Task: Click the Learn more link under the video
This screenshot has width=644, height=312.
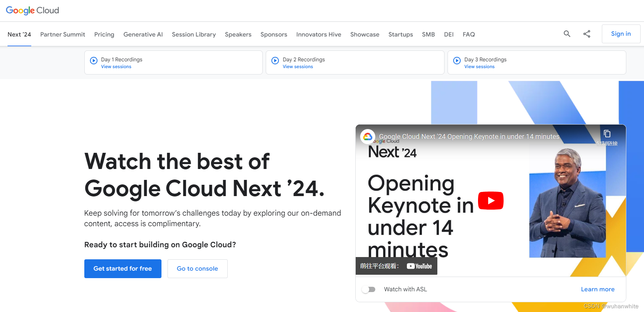Action: [x=598, y=289]
